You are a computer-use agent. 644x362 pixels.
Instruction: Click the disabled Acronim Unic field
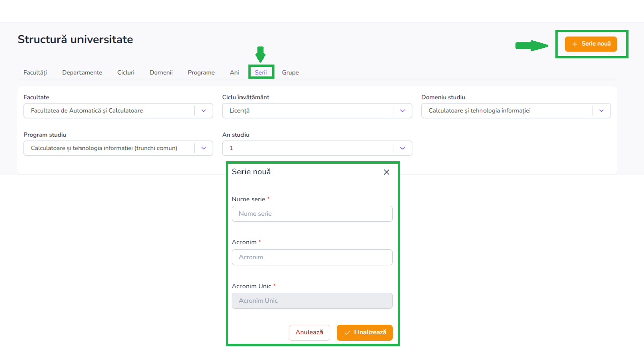312,301
